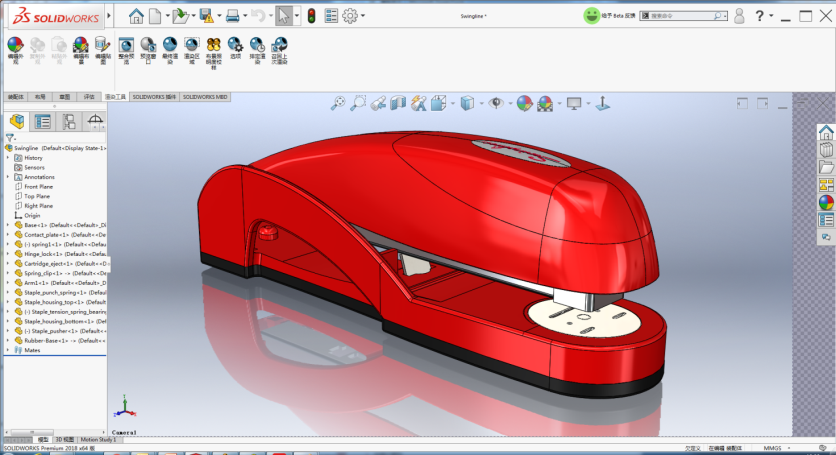Click the Home icon in the top toolbar
Viewport: 836px width, 455px height.
pos(136,16)
